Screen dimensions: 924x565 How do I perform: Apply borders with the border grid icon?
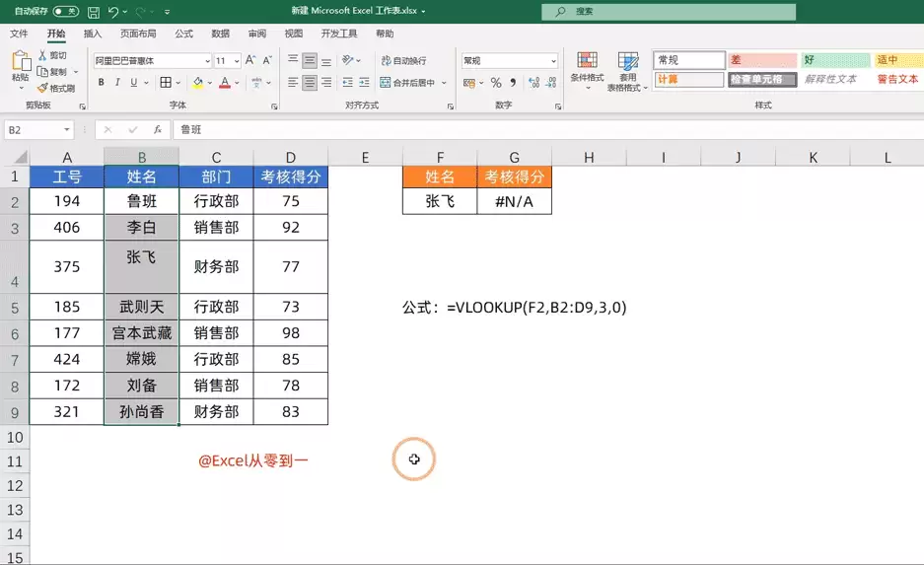pos(167,83)
